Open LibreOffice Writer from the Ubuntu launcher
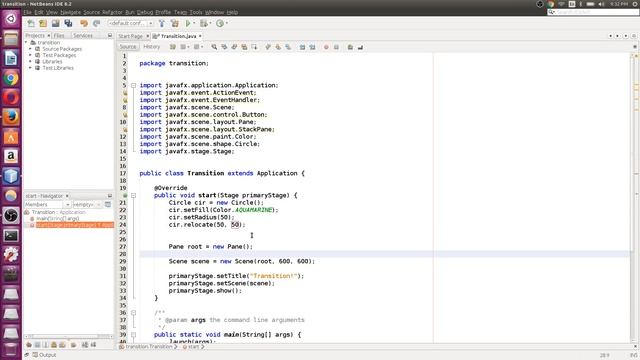 (11, 58)
